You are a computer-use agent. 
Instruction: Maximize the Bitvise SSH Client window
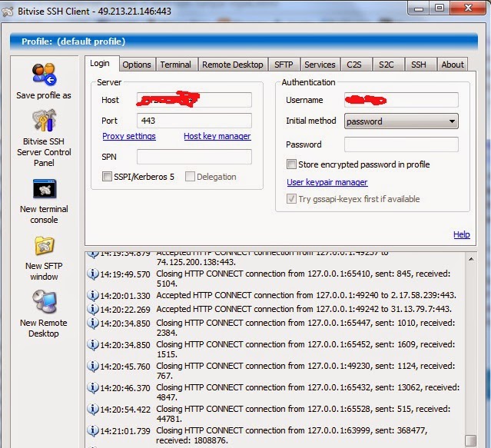click(x=440, y=8)
